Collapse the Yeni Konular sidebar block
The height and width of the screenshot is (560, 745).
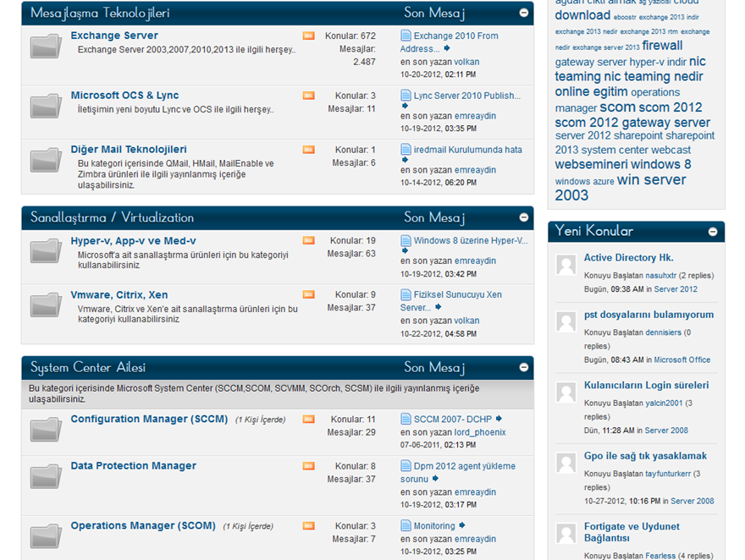pos(713,232)
